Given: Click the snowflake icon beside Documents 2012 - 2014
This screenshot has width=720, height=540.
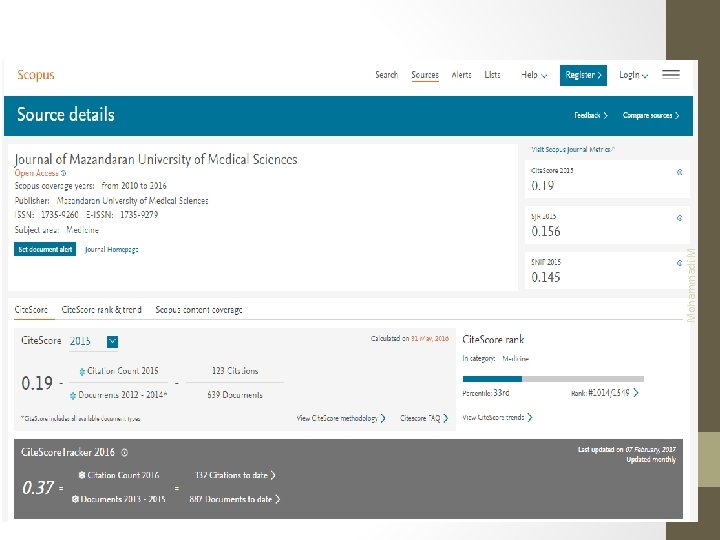Looking at the screenshot, I should click(73, 395).
